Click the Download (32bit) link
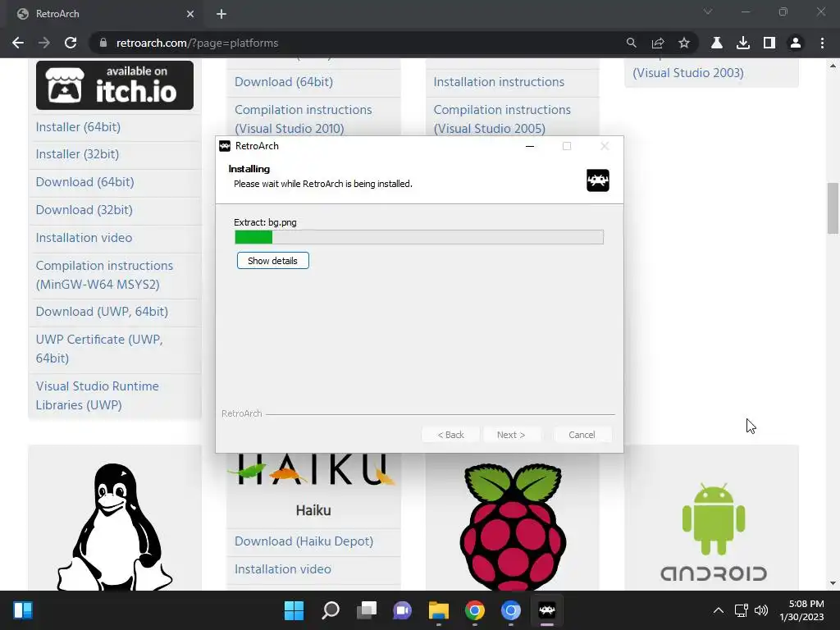This screenshot has width=840, height=630. [x=84, y=210]
